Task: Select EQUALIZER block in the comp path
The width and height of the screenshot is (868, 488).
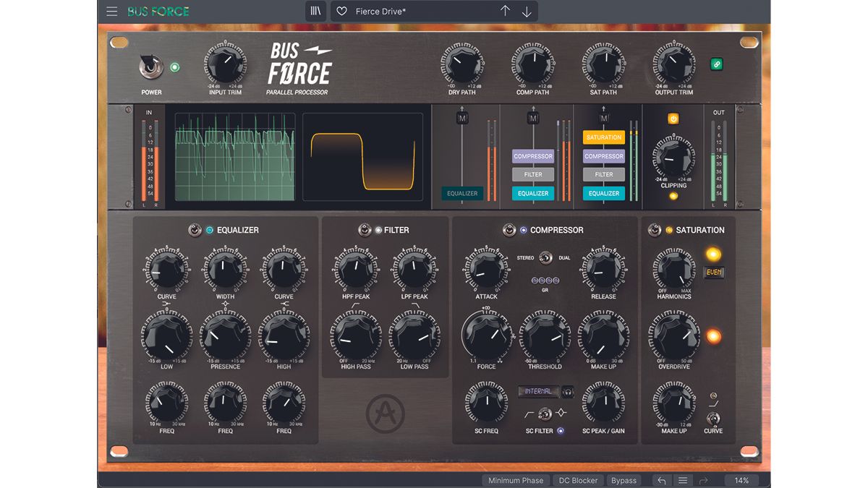Action: coord(533,193)
